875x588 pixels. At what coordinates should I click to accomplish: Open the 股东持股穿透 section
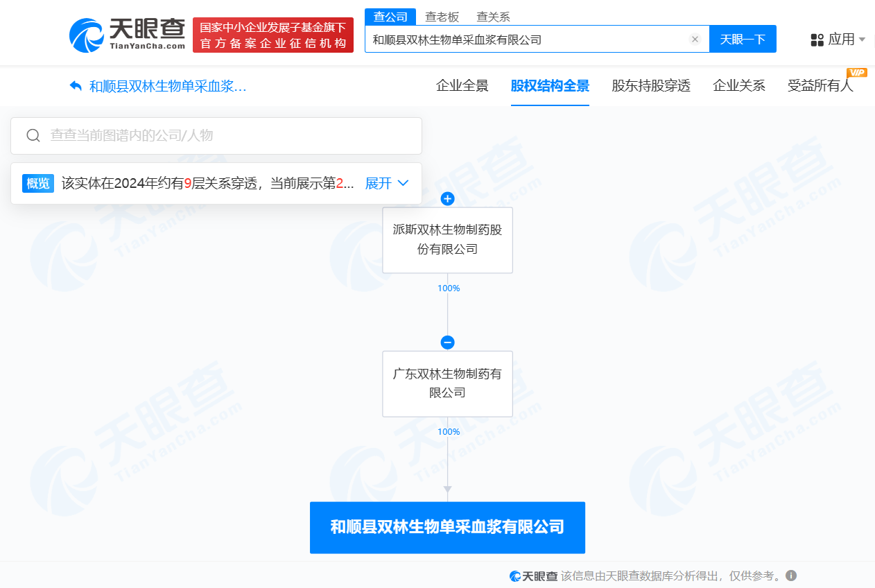pyautogui.click(x=651, y=86)
